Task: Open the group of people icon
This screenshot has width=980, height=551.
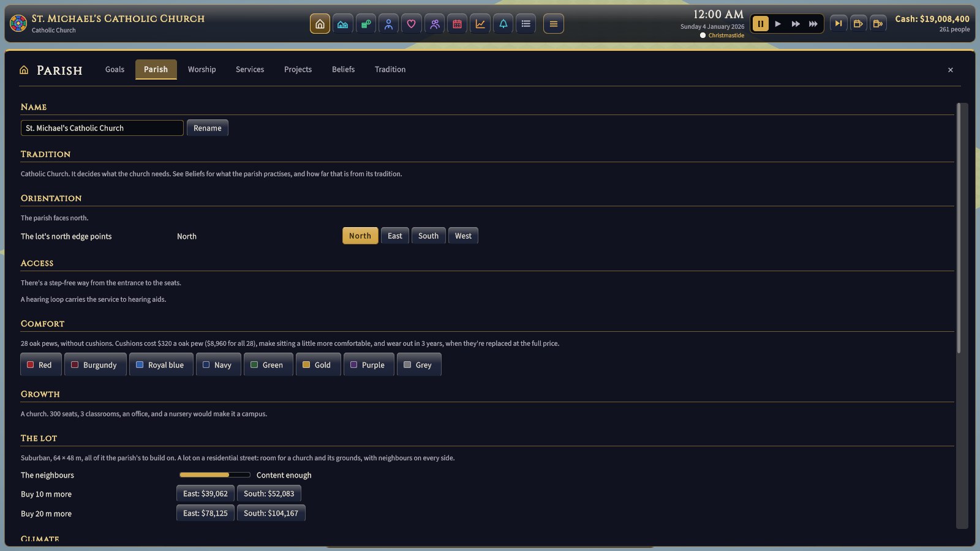Action: [434, 24]
